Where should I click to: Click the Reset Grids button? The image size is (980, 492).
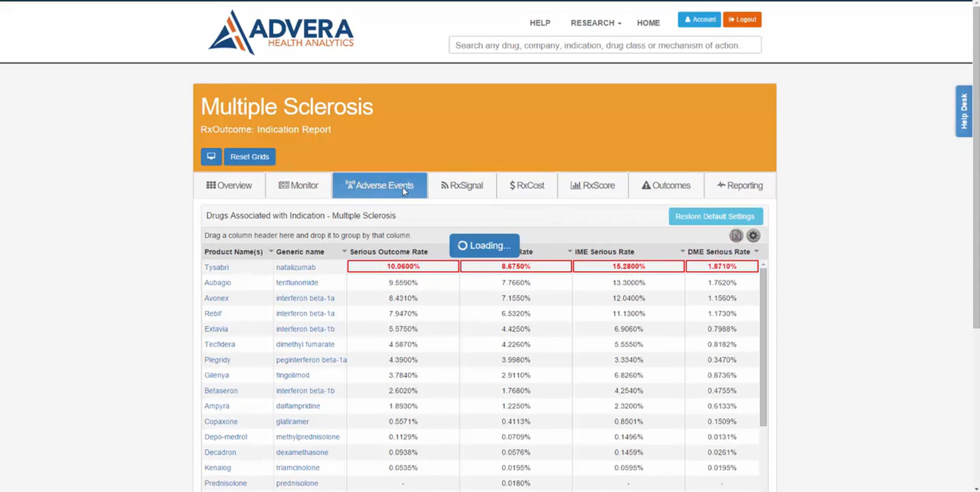pyautogui.click(x=249, y=157)
